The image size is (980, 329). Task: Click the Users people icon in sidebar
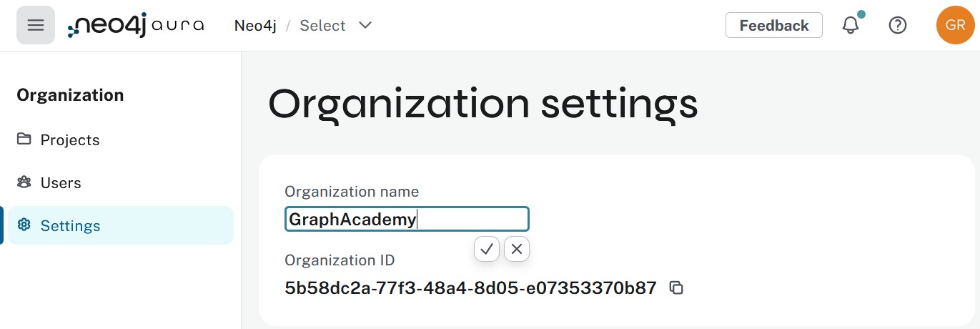click(x=24, y=182)
